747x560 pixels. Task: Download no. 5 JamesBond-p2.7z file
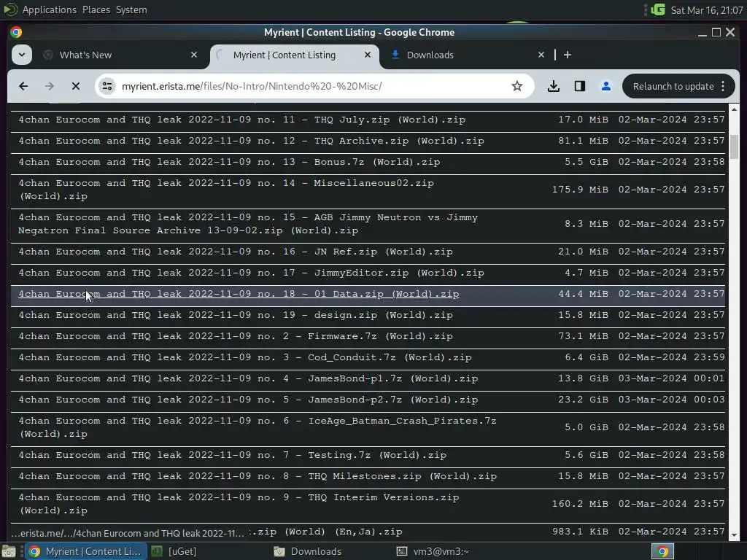click(x=248, y=400)
